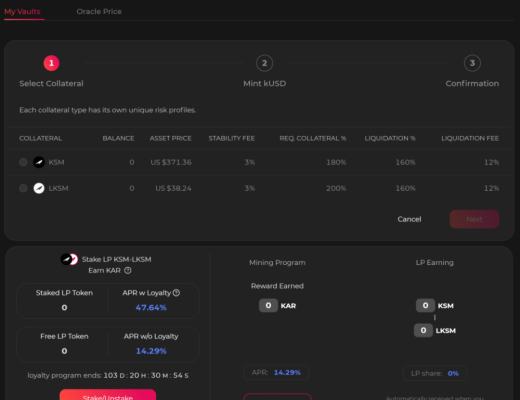Click the KSM LP earning amount box
This screenshot has height=400, width=520.
(425, 305)
